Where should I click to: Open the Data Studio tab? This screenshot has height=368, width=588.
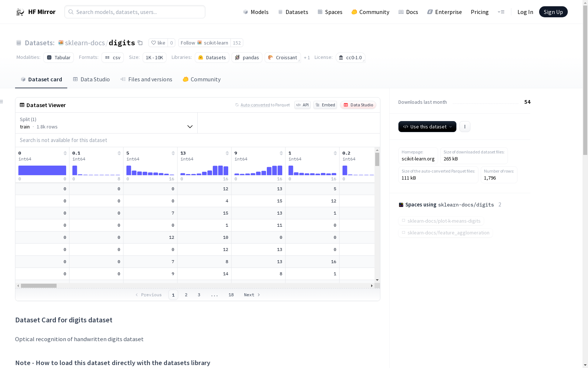point(91,79)
